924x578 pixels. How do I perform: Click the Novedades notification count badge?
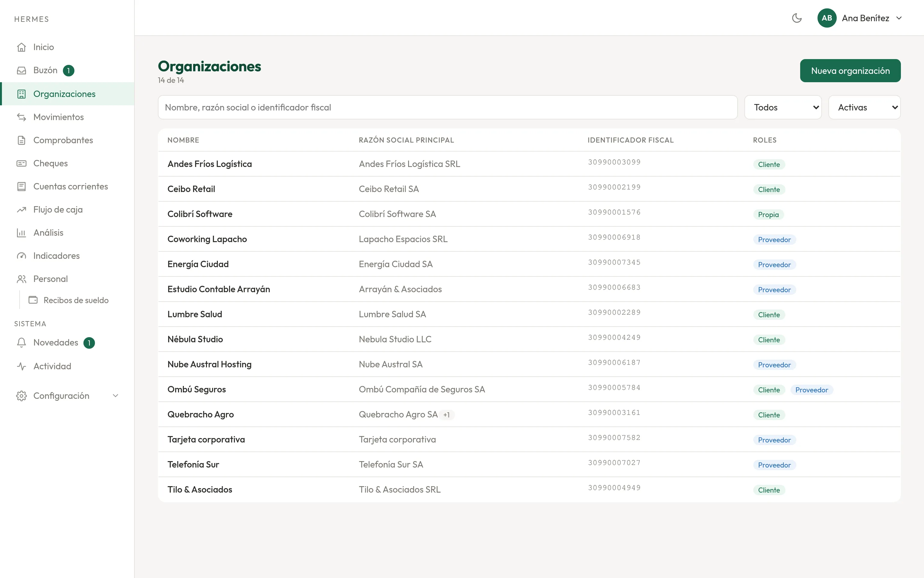[89, 343]
